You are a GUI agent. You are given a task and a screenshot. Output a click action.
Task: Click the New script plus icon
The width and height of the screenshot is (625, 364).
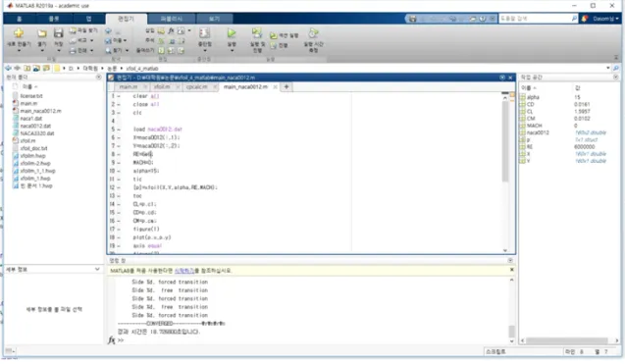click(x=19, y=33)
